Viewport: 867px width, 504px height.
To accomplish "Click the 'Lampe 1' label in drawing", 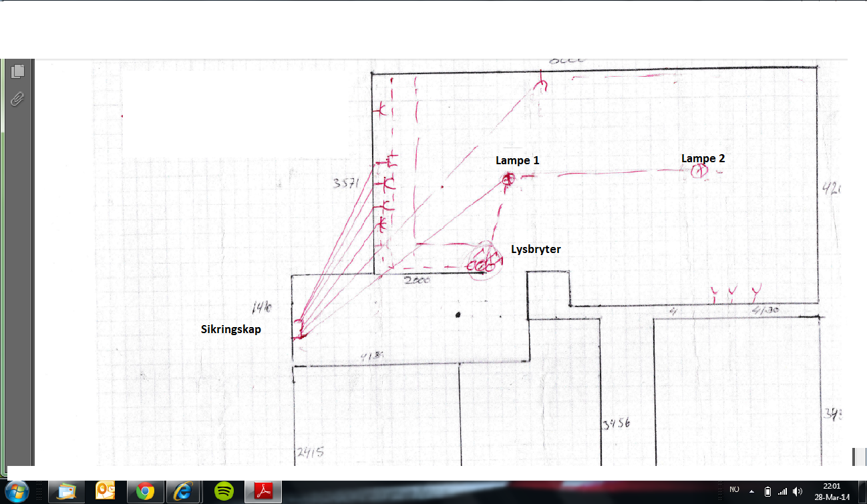I will tap(517, 160).
